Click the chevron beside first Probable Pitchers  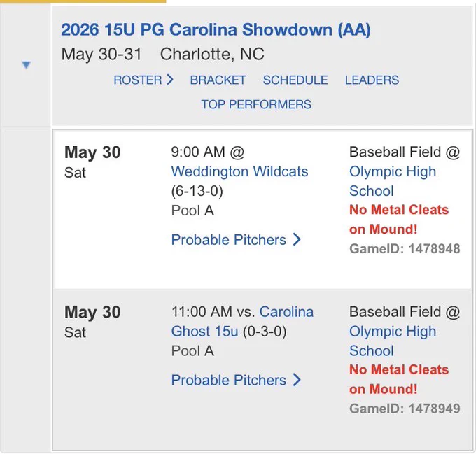click(x=297, y=239)
